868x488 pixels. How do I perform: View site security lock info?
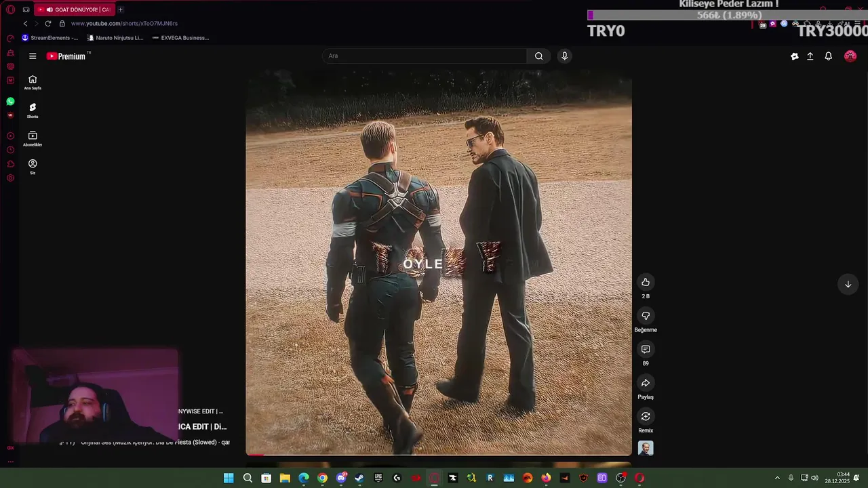pos(62,23)
